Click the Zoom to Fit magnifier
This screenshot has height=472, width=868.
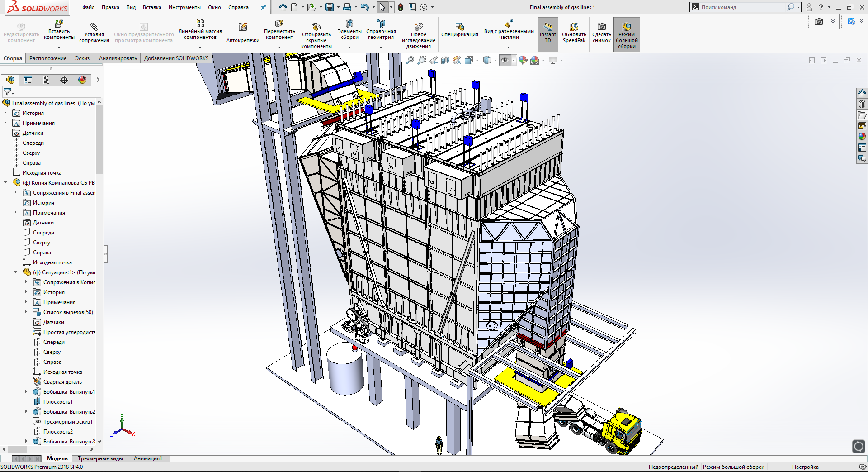point(410,60)
